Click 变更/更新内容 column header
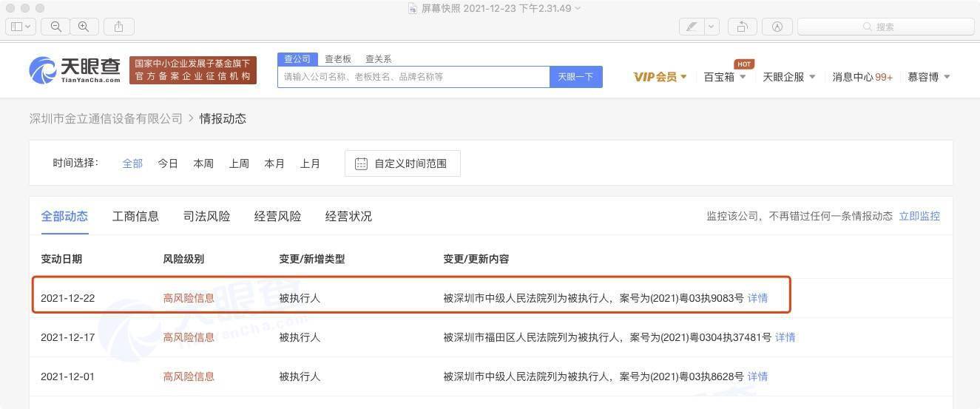980x409 pixels. [x=476, y=259]
